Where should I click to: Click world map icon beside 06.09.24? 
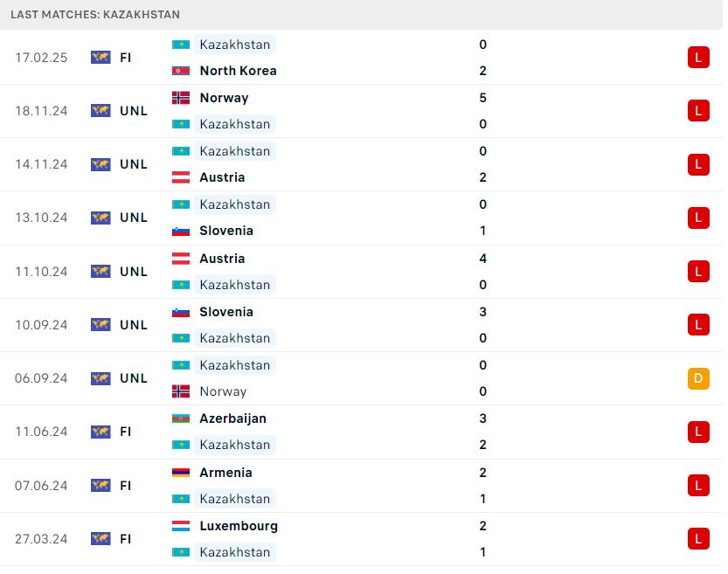[101, 378]
